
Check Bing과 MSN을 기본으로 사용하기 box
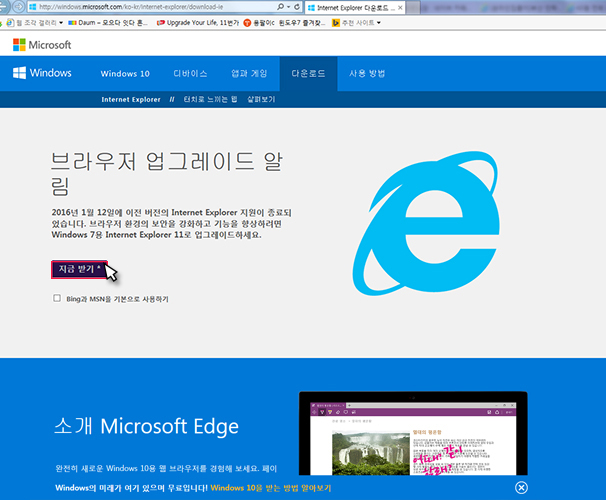pyautogui.click(x=57, y=298)
